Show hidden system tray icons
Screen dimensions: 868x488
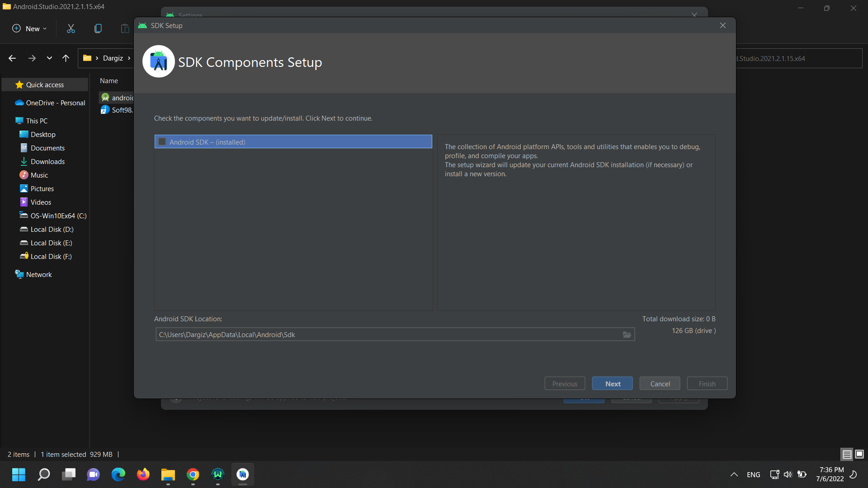pos(734,474)
